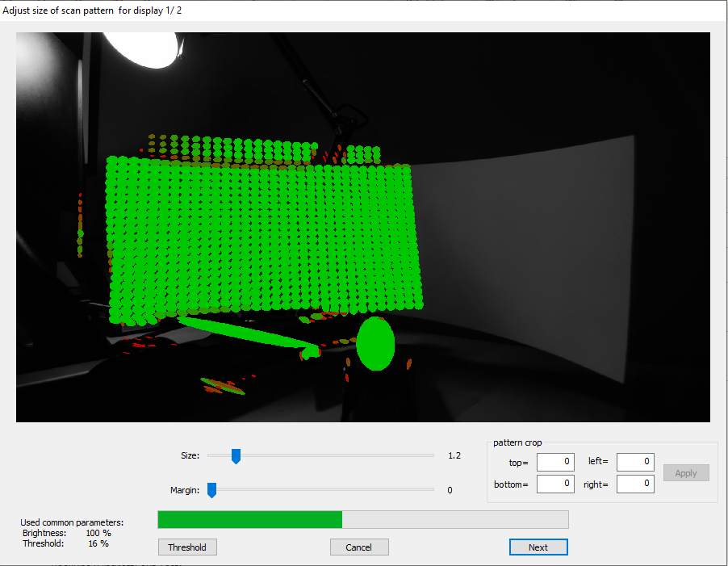Select the pattern crop left input field
This screenshot has width=728, height=566.
[634, 463]
